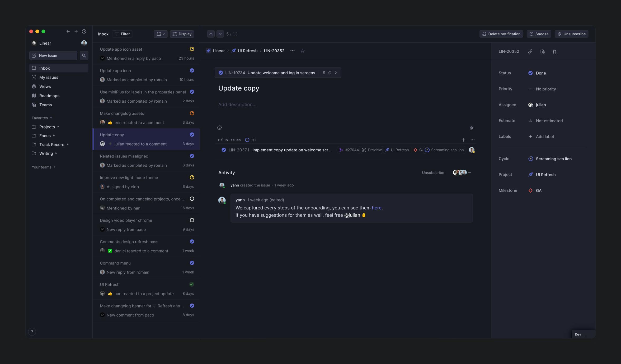Click the paperclip attachment icon

pos(472,128)
